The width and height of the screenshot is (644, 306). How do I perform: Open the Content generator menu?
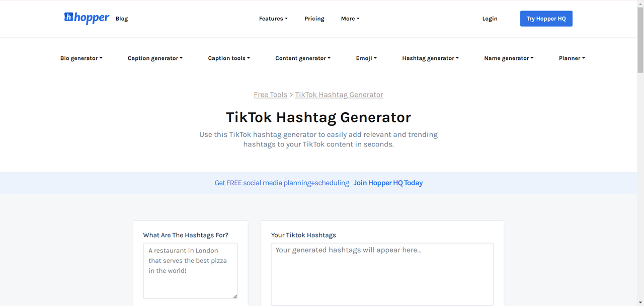pyautogui.click(x=303, y=58)
